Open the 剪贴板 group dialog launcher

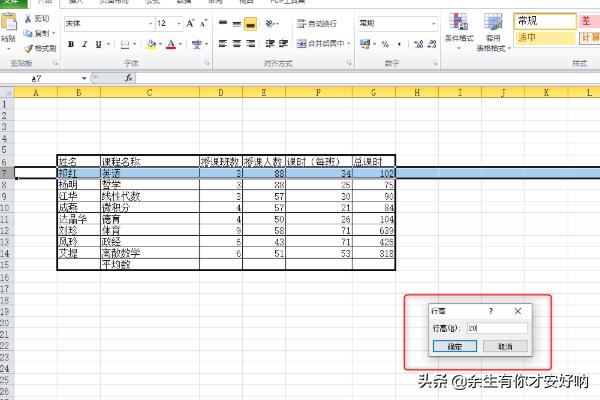(x=56, y=63)
